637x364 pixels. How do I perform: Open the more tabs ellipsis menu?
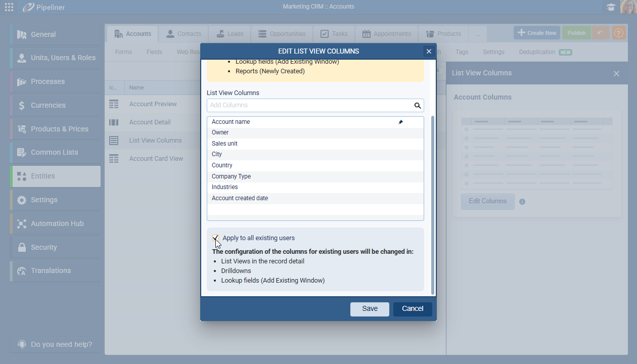click(478, 34)
